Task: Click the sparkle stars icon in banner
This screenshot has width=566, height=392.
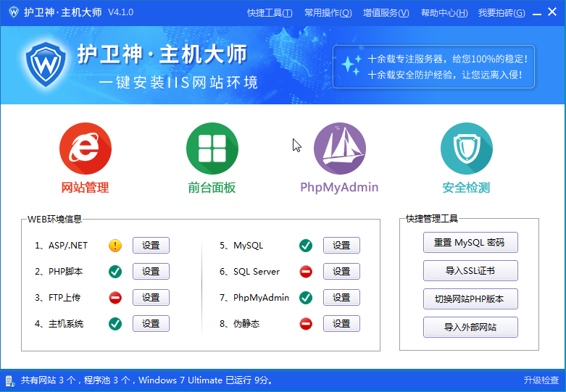Action: 351,65
